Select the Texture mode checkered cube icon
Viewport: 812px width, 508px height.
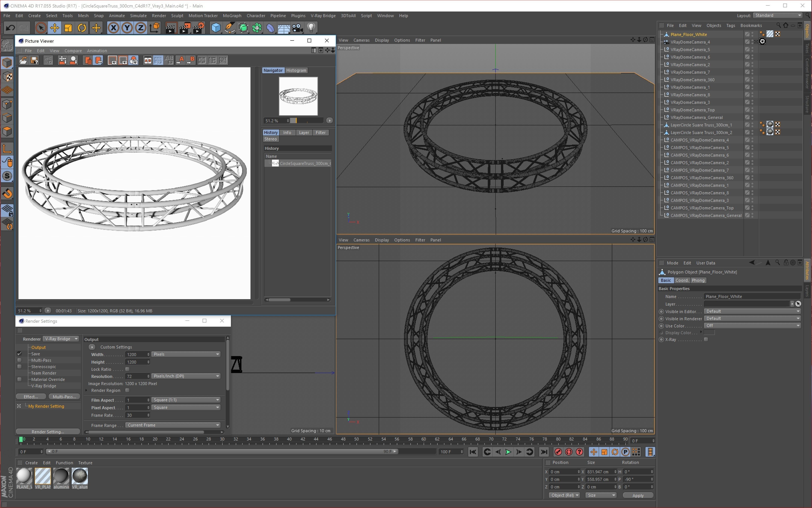(x=7, y=77)
